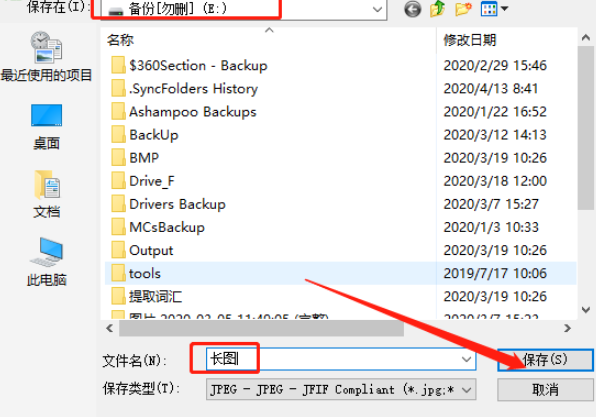Expand the 保存在 drive dropdown
The width and height of the screenshot is (596, 417).
pyautogui.click(x=377, y=9)
